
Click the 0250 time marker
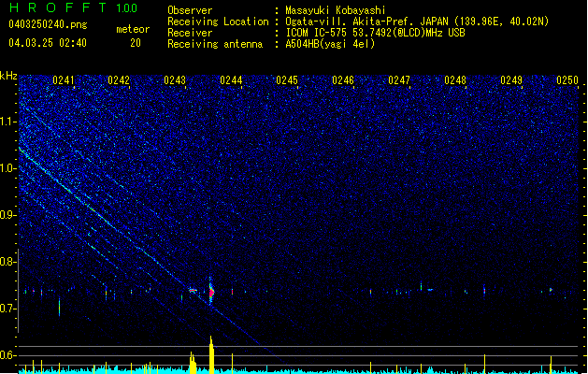[567, 80]
